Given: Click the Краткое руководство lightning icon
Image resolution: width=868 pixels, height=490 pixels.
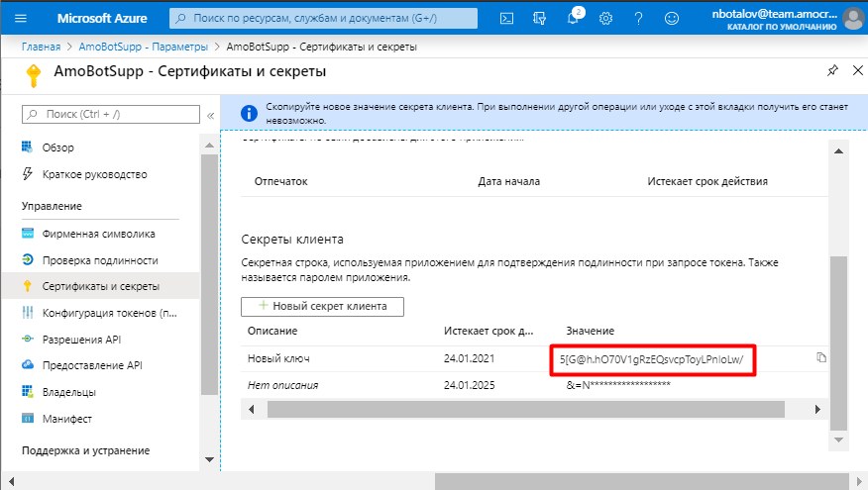Looking at the screenshot, I should [27, 173].
